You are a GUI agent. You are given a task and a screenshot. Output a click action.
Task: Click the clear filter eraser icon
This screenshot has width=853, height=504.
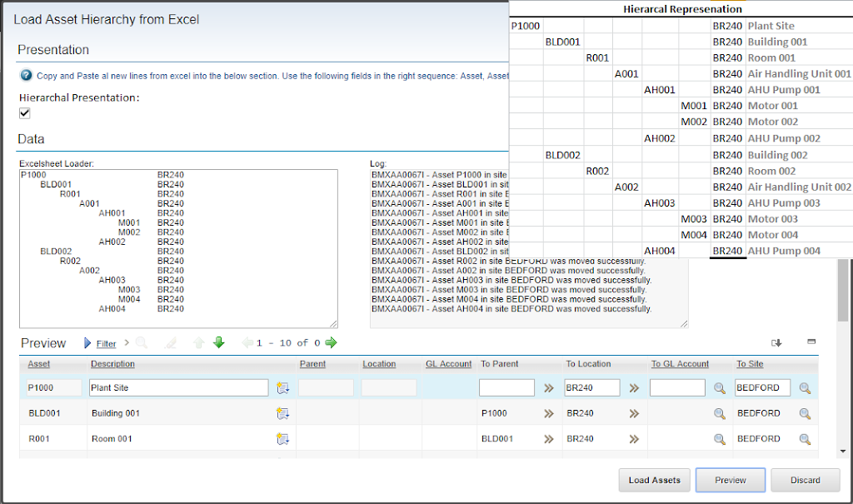171,343
